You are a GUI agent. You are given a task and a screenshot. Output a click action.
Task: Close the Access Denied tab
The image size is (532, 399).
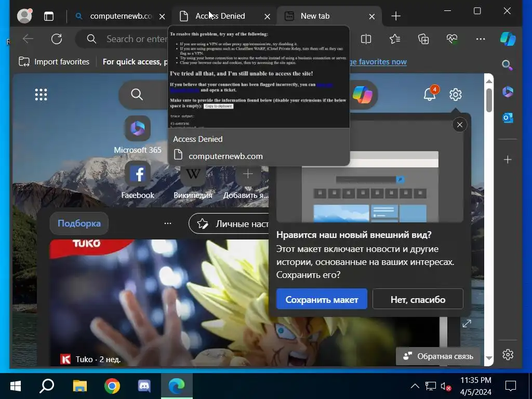(268, 16)
